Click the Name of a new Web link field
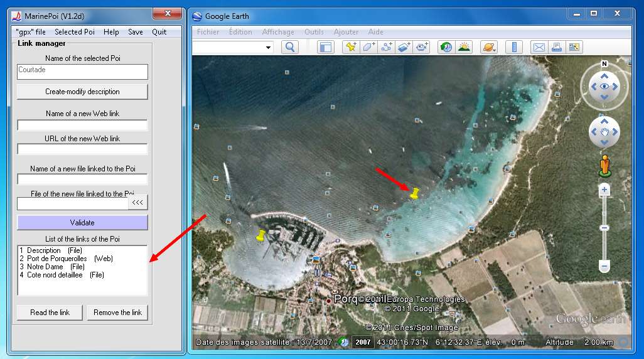644x359 pixels. click(x=82, y=126)
